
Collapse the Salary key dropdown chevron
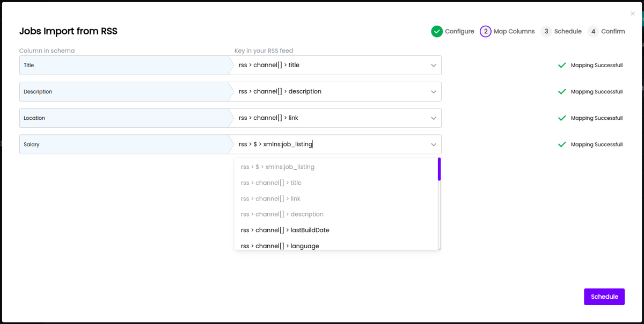[x=434, y=145]
